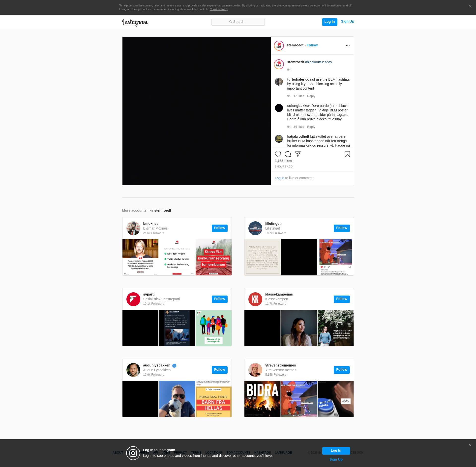Reply to solengbakken's comment
Screen dimensions: 476x467
[x=311, y=127]
